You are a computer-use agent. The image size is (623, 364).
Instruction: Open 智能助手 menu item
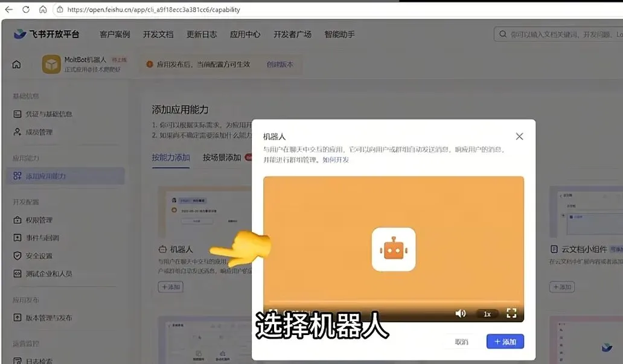tap(340, 34)
